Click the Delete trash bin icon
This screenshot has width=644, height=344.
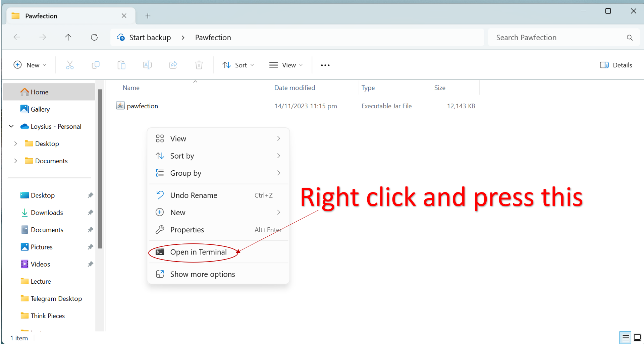(x=199, y=65)
